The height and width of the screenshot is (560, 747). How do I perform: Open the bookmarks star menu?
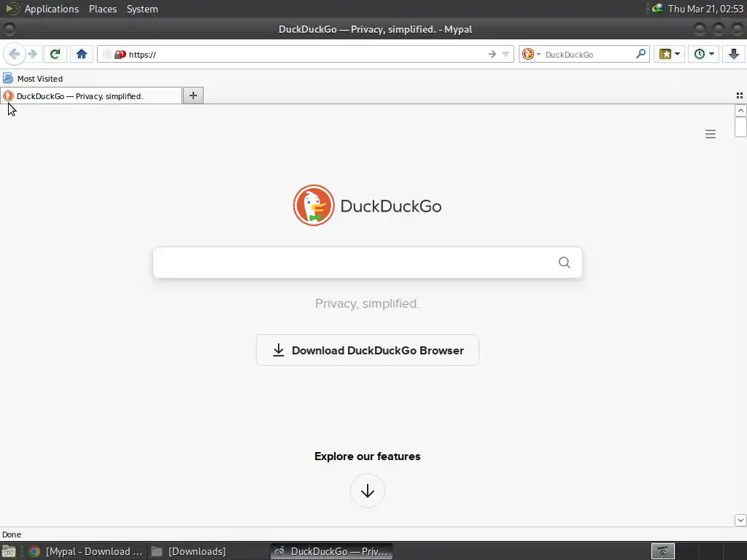[669, 54]
